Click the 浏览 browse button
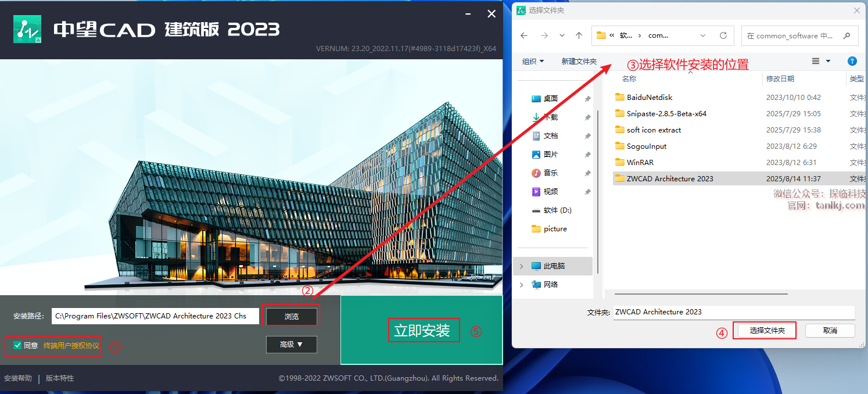The height and width of the screenshot is (394, 868). [291, 316]
